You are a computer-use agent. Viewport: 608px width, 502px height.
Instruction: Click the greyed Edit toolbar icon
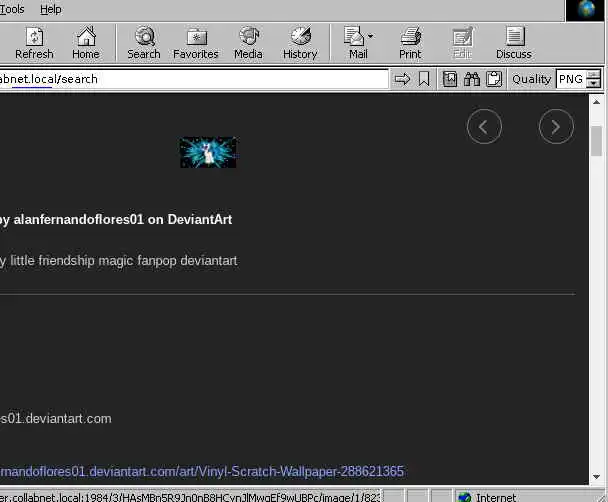coord(463,43)
